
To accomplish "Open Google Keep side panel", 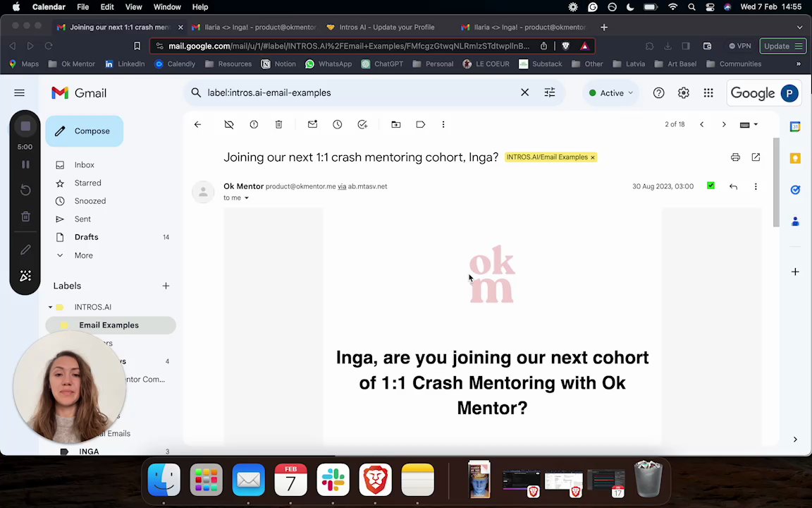I will [x=795, y=159].
